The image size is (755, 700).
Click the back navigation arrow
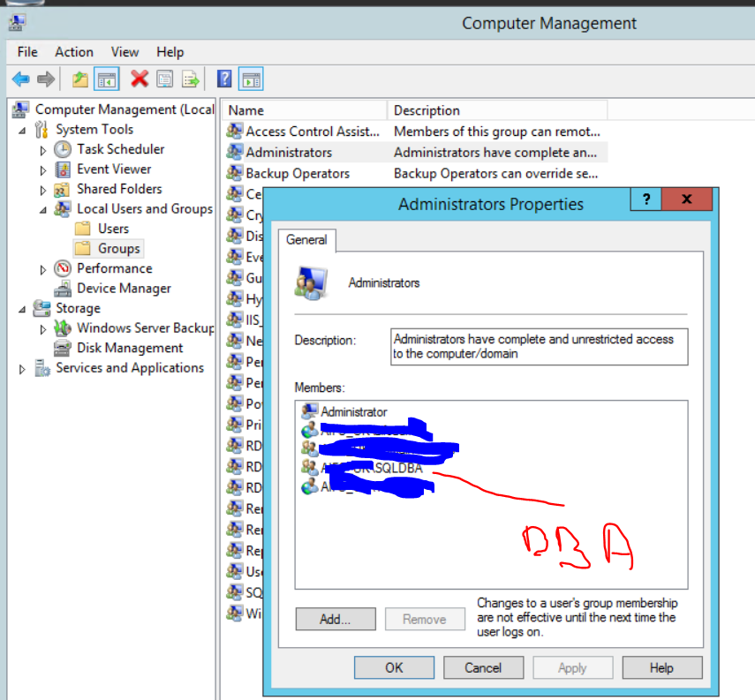coord(19,79)
